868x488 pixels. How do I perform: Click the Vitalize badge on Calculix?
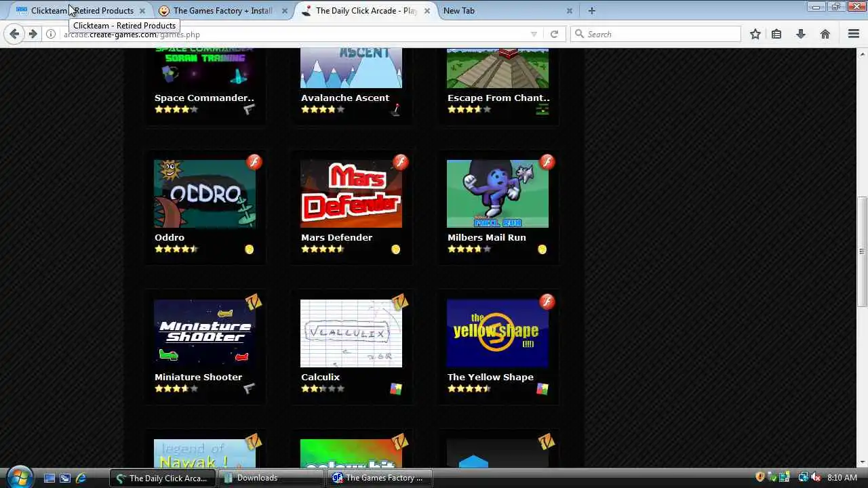pos(401,302)
